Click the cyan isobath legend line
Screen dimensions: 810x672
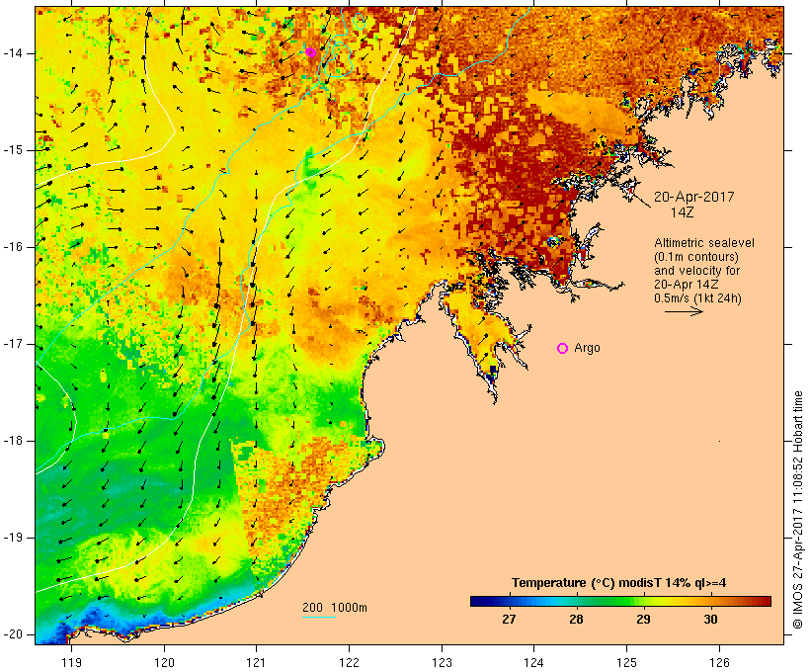(x=319, y=617)
